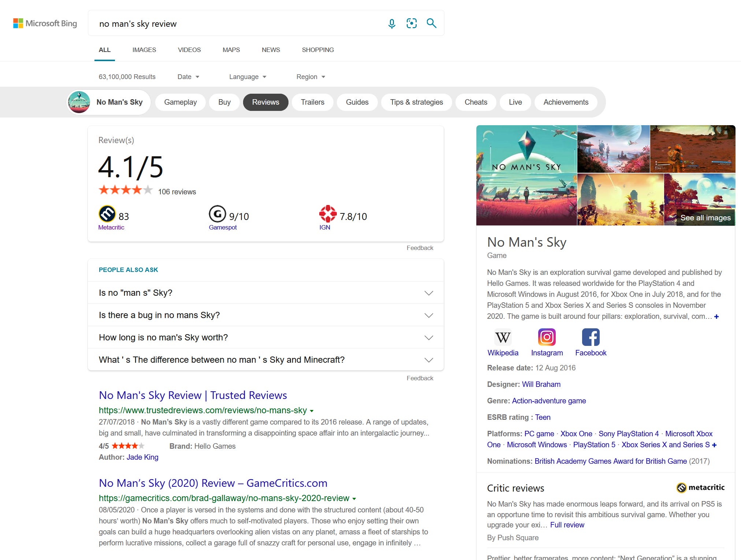Viewport: 741px width, 560px height.
Task: Select the Gameplay filter chip
Action: coord(180,102)
